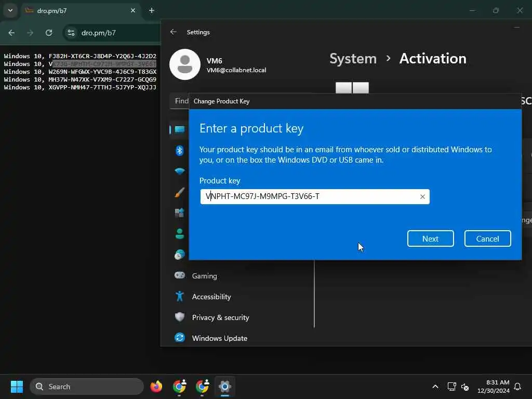
Task: Open site information icon in address bar
Action: pos(71,33)
